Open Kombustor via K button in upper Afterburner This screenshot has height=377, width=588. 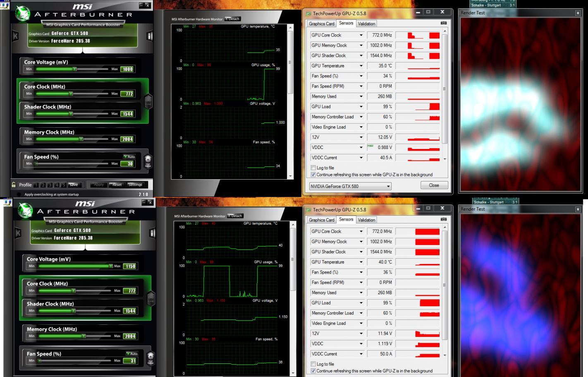tap(16, 36)
